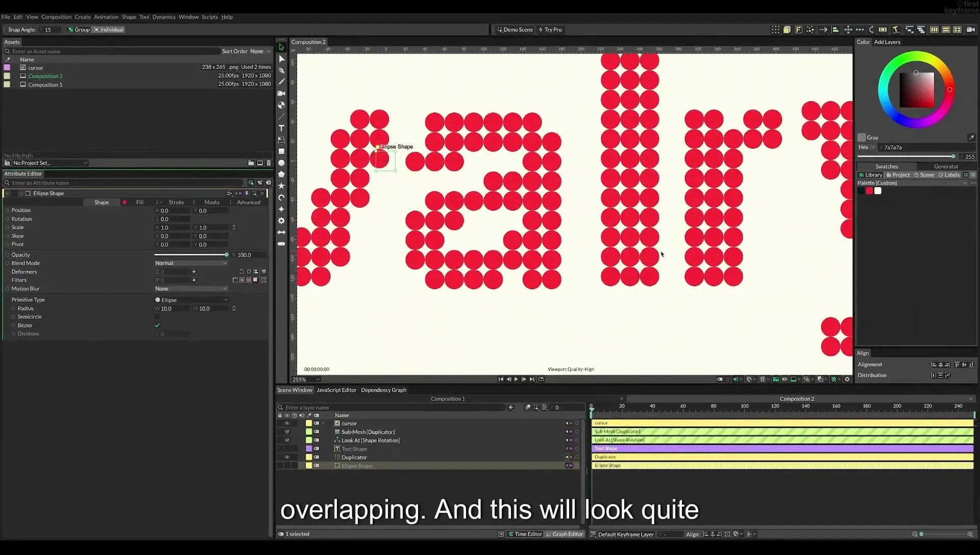Screen dimensions: 980x555
Task: Click the Demo Scene button
Action: pos(515,30)
